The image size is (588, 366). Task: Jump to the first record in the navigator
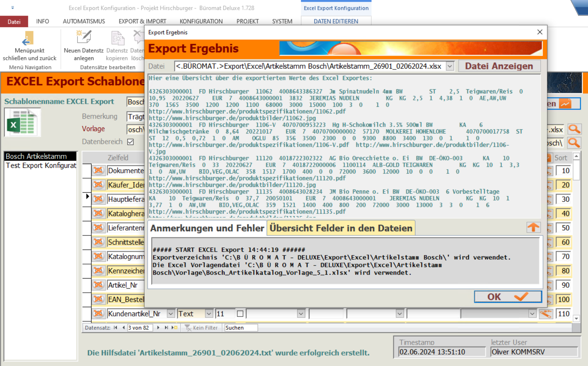point(116,327)
